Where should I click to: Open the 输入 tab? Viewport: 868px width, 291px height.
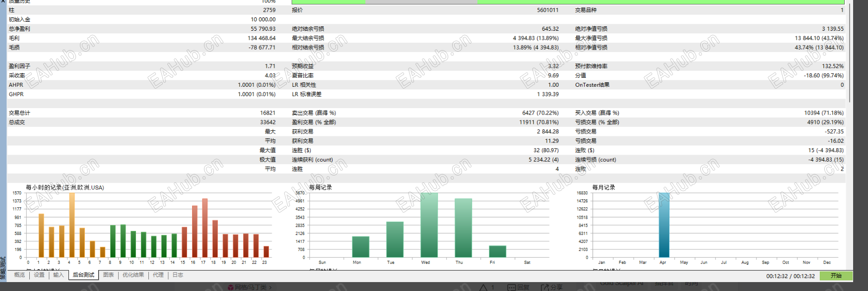(59, 275)
